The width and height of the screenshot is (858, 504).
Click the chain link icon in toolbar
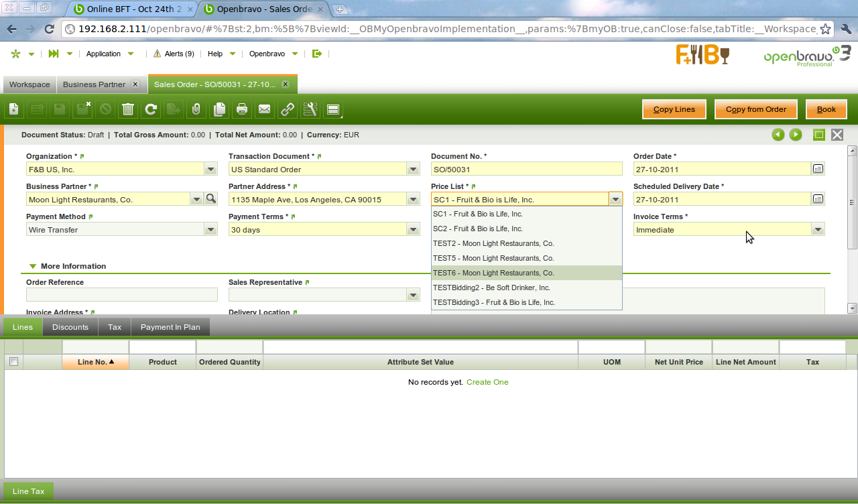288,109
